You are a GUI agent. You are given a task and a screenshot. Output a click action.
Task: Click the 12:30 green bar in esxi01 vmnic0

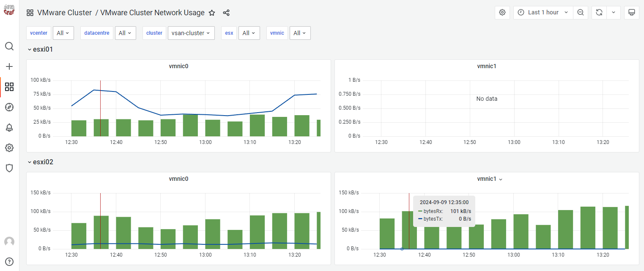[x=79, y=128]
